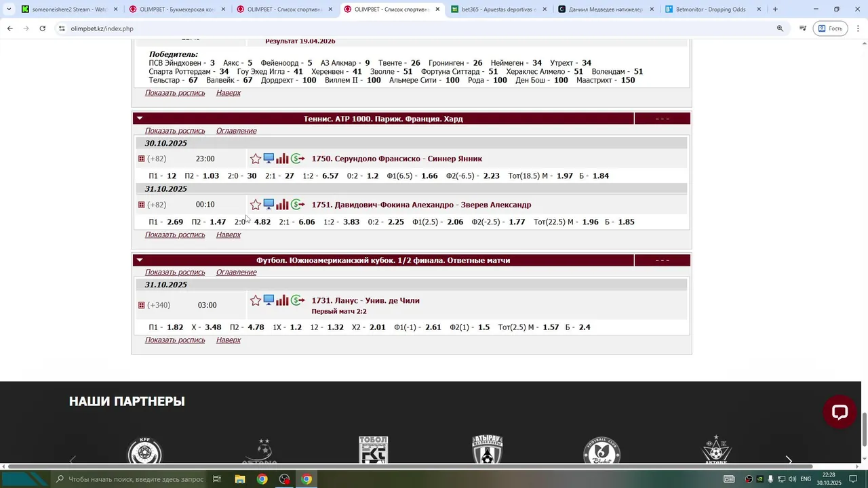Open monitor icon for match 1731
The width and height of the screenshot is (868, 488).
coord(269,300)
